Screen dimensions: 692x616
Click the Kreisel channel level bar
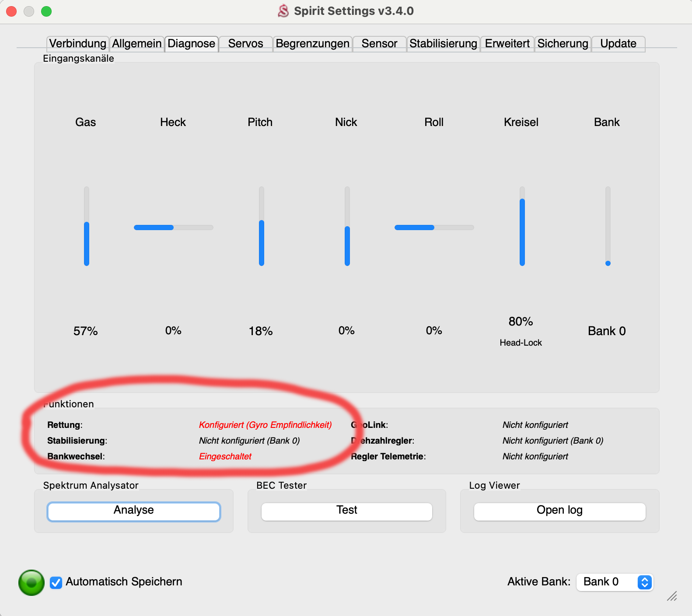tap(522, 226)
